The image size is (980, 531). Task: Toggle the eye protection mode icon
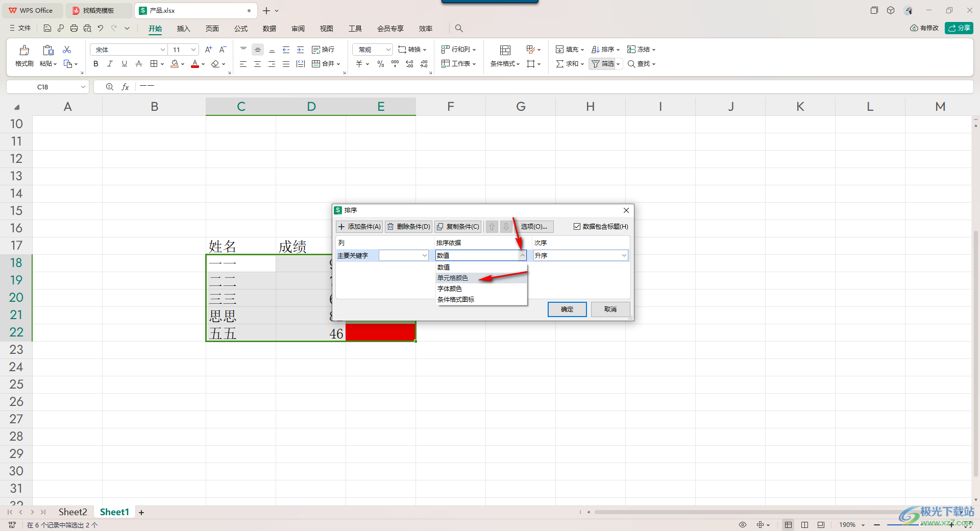coord(743,524)
